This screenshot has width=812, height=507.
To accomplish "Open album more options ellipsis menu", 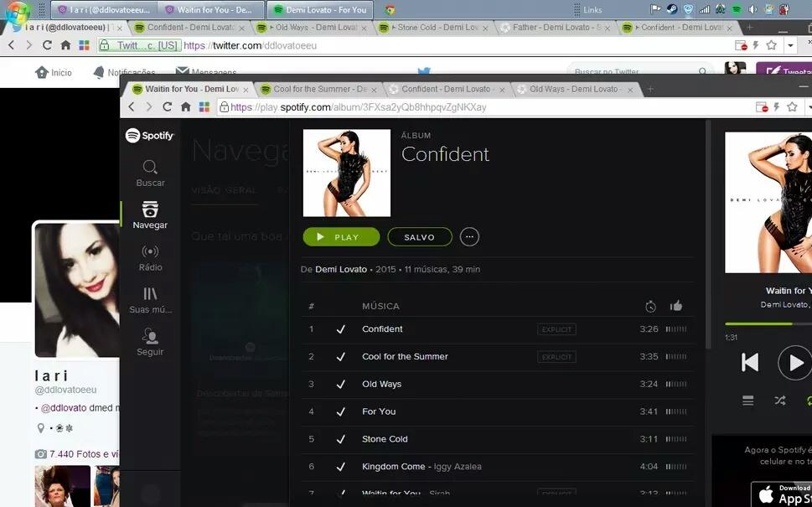I will pyautogui.click(x=469, y=236).
